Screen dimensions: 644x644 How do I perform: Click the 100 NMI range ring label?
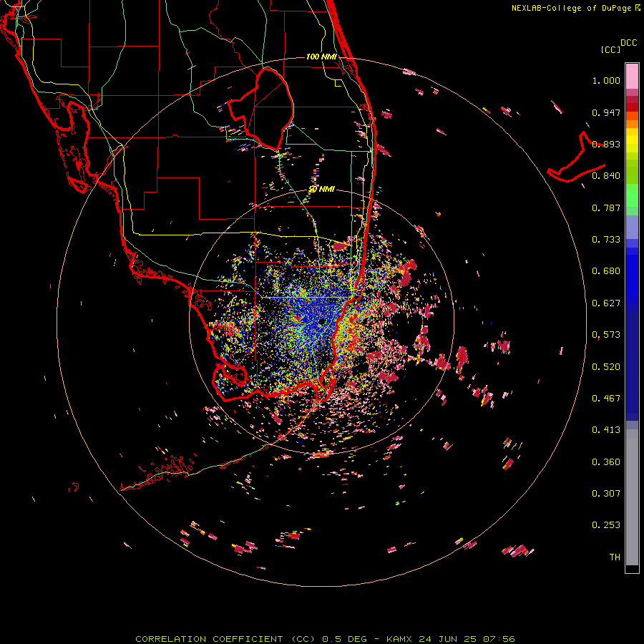tap(321, 57)
